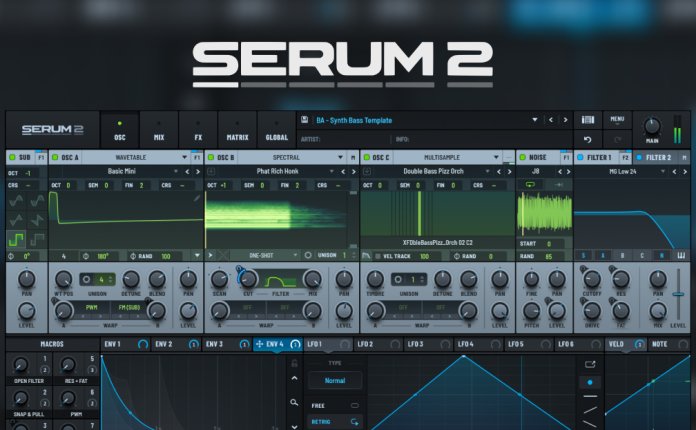Click the FM (SUB) warp mode button

pos(129,307)
